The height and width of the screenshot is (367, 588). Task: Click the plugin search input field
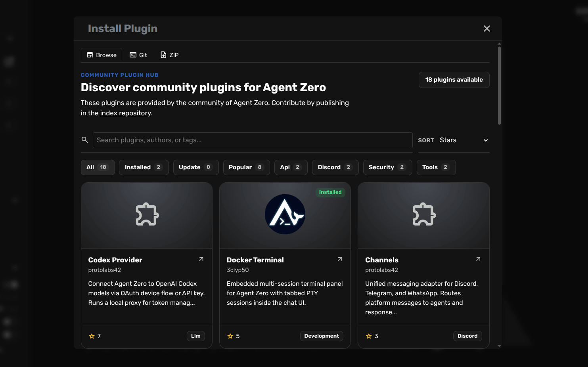tap(253, 140)
